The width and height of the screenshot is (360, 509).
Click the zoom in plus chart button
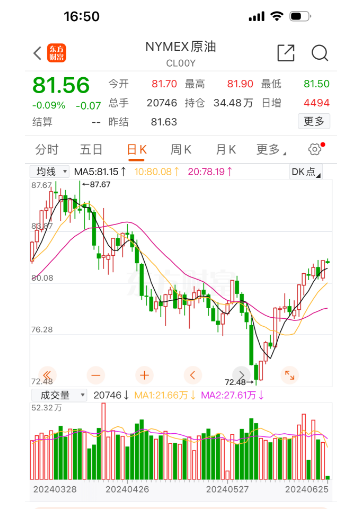click(144, 376)
